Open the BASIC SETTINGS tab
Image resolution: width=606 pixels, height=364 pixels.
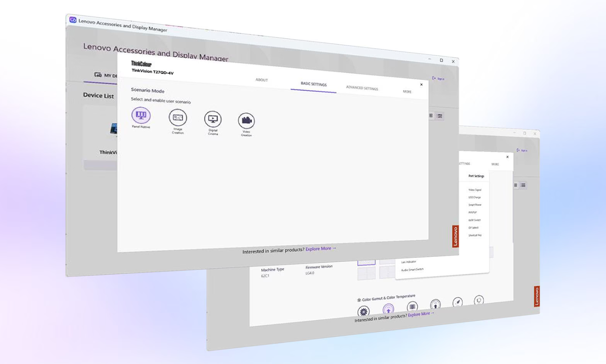[314, 84]
